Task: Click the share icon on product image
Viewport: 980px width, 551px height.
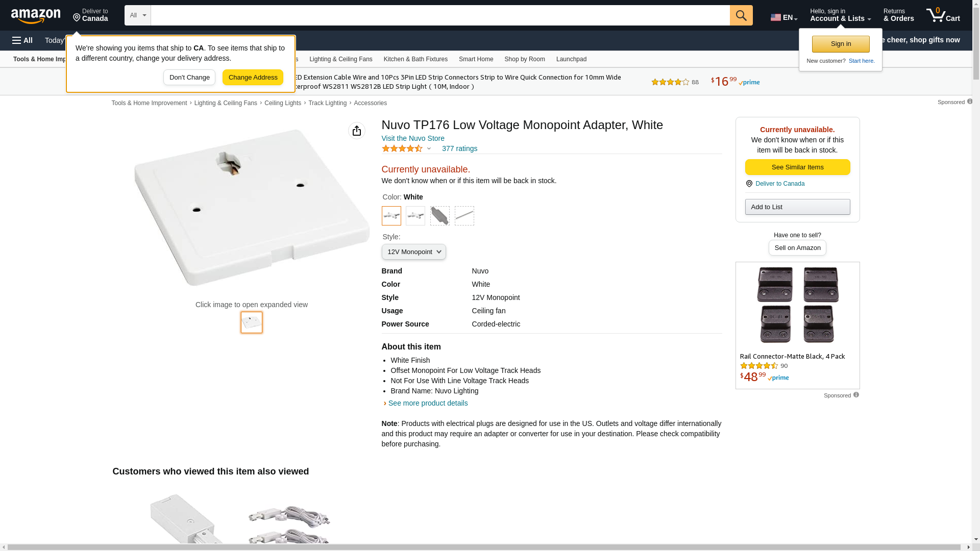Action: tap(357, 131)
